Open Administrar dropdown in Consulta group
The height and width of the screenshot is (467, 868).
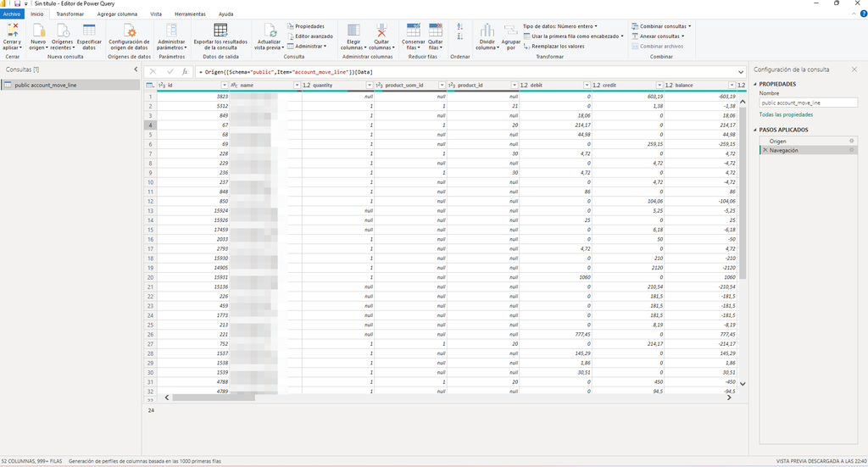[x=307, y=46]
